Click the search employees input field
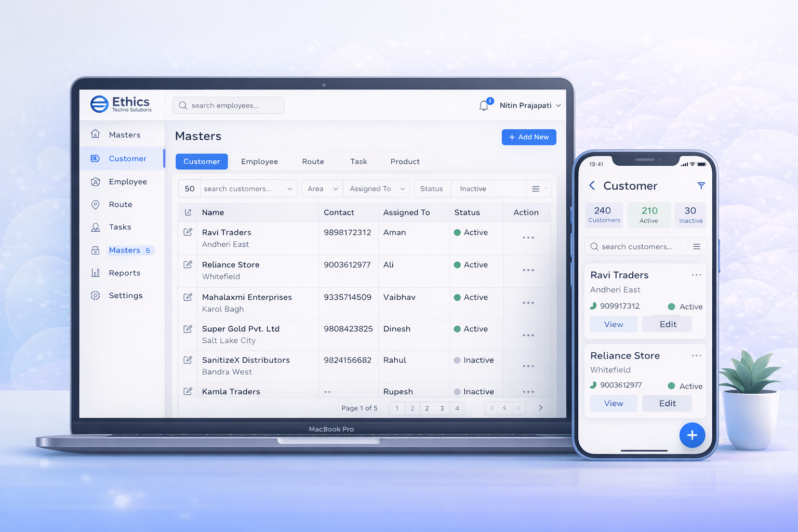 click(x=229, y=105)
